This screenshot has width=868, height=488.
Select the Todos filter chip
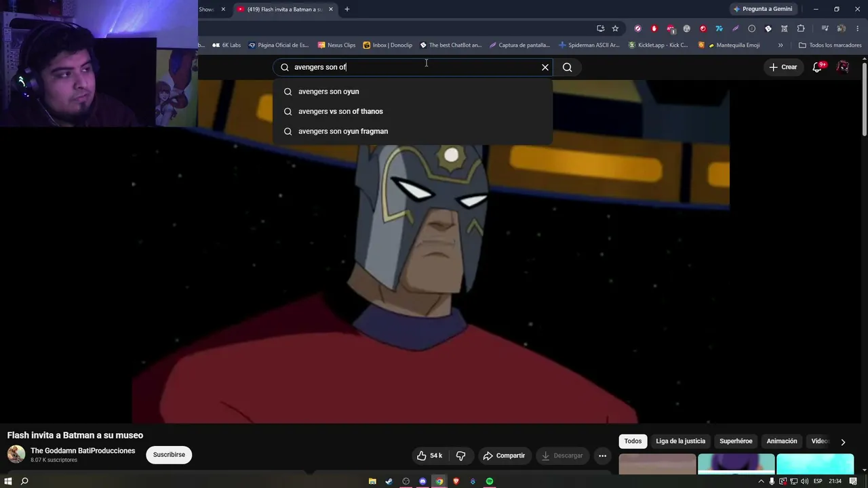pos(633,441)
